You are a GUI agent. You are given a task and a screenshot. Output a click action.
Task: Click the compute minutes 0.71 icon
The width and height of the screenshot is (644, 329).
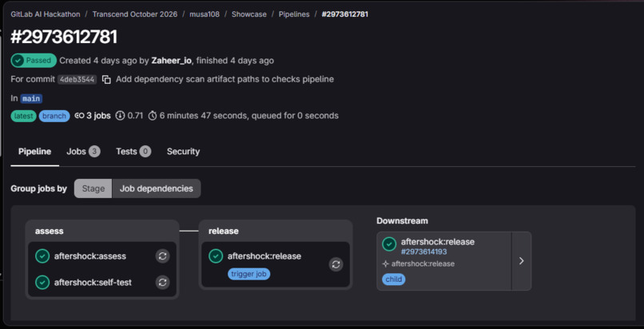point(120,116)
